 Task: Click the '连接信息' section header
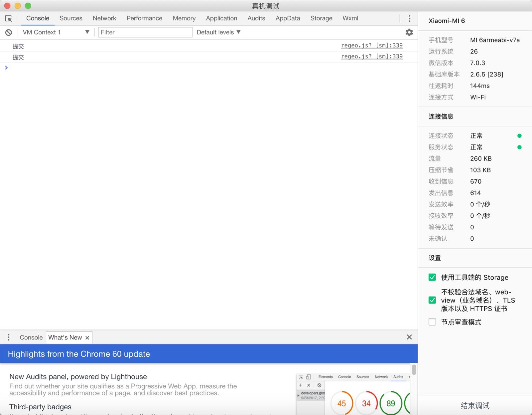441,116
